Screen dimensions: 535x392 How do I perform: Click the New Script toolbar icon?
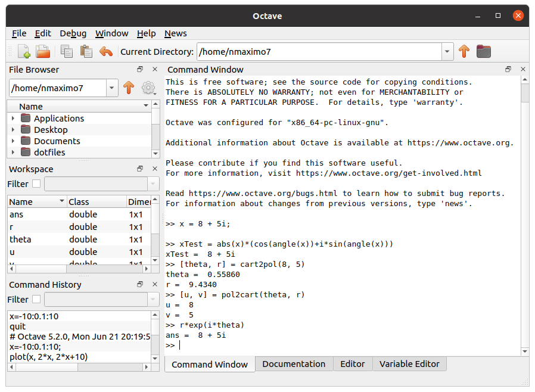24,52
